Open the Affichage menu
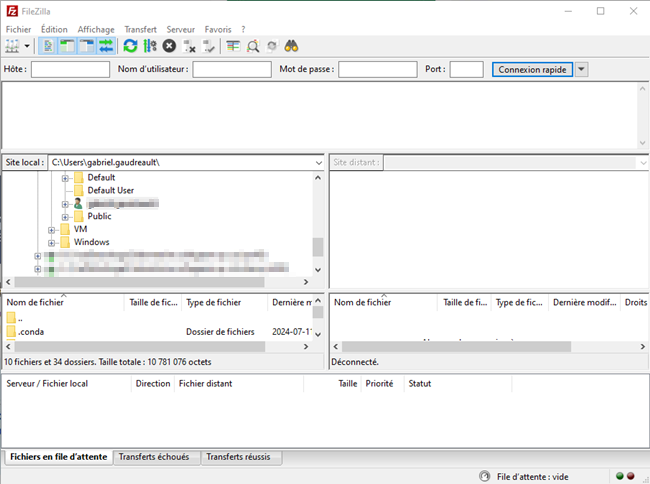This screenshot has width=650, height=484. [96, 29]
